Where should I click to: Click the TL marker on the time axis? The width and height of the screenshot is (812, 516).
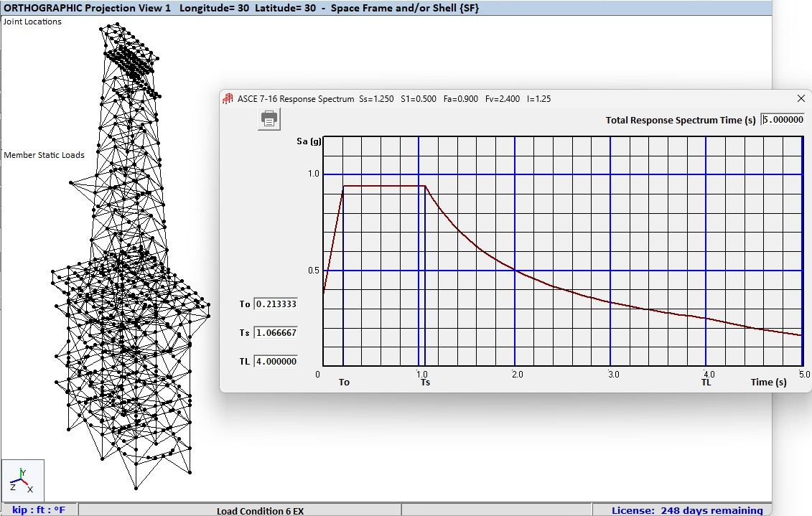[707, 383]
